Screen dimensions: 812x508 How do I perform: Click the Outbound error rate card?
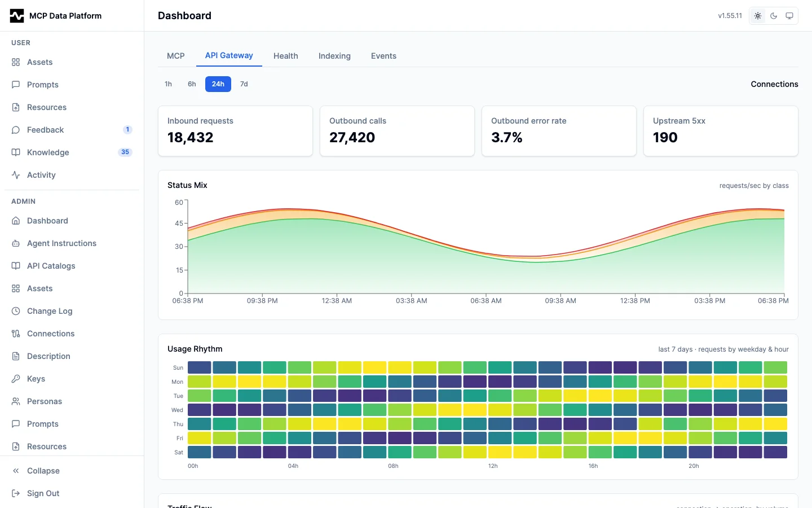pyautogui.click(x=559, y=131)
